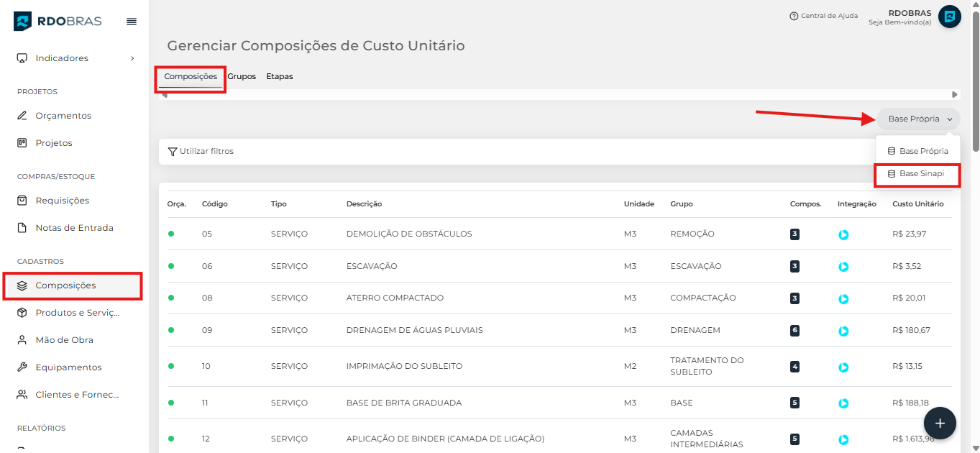Click the integration icon for DEMOLIÇÃO DE OBSTÁCULOS
Image resolution: width=980 pixels, height=453 pixels.
(x=843, y=234)
